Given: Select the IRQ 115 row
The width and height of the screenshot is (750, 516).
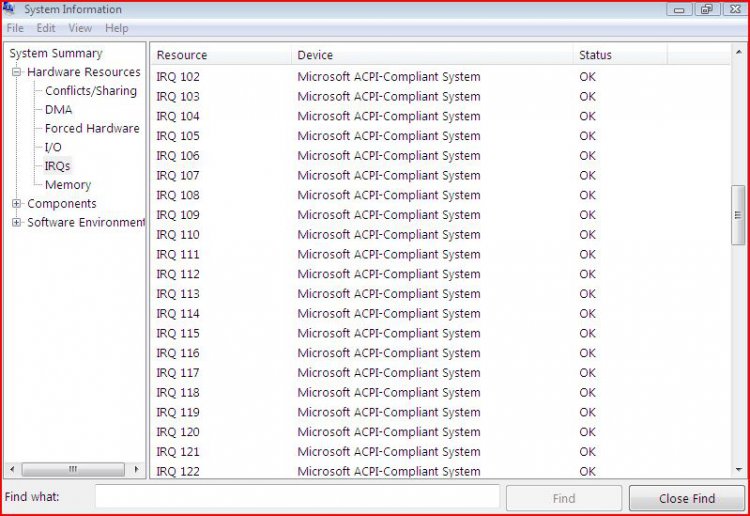Looking at the screenshot, I should coord(441,333).
